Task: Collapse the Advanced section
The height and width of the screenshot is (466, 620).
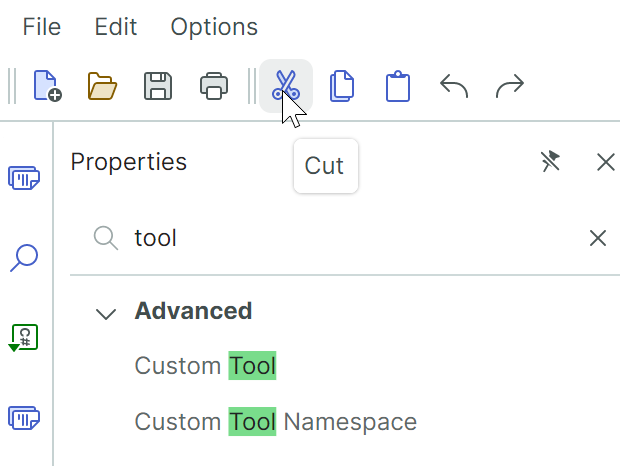Action: [x=105, y=313]
